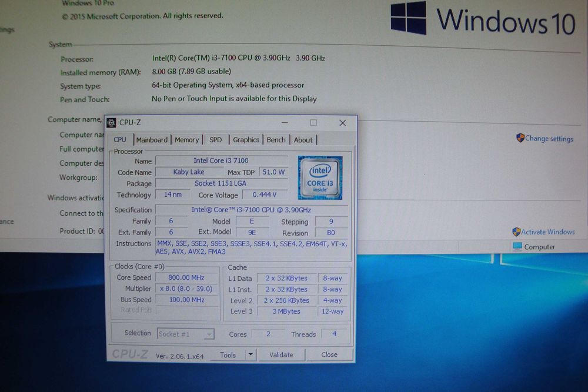Viewport: 588px width, 392px height.
Task: Click the Level 3 '12-way' cell
Action: (333, 311)
